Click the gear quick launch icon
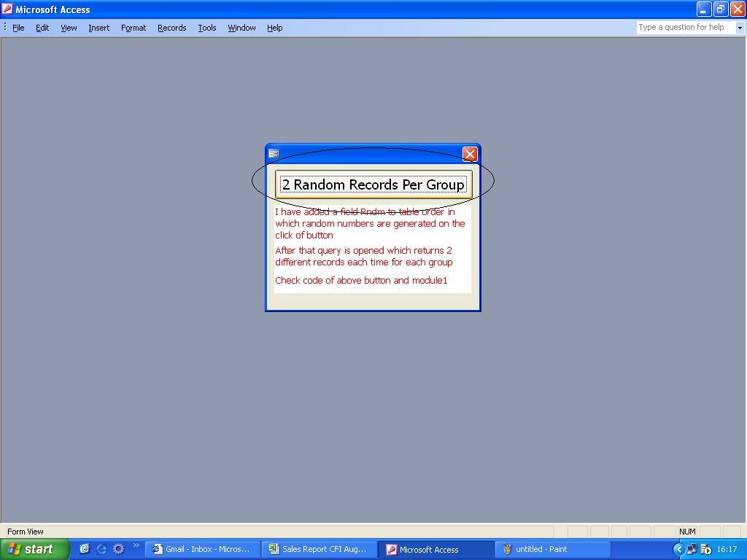The image size is (747, 560). coord(119,548)
